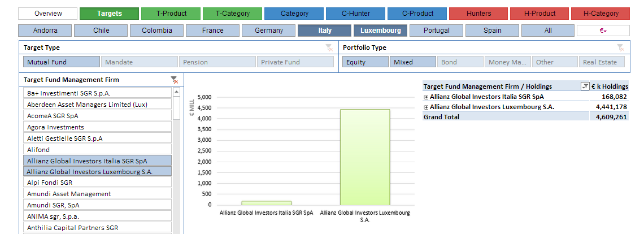Select Alpi Fondi SGR firm
The image size is (644, 234).
[97, 182]
